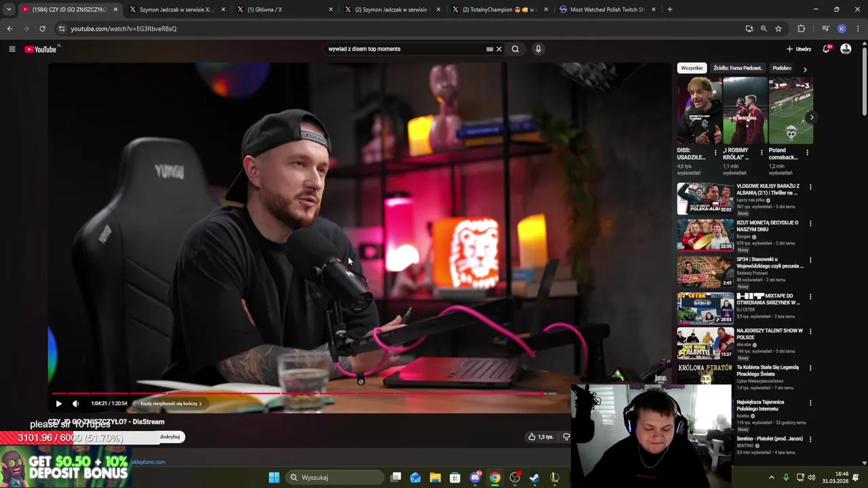The image size is (868, 488).
Task: Open system volume speaker icon
Action: [x=812, y=477]
